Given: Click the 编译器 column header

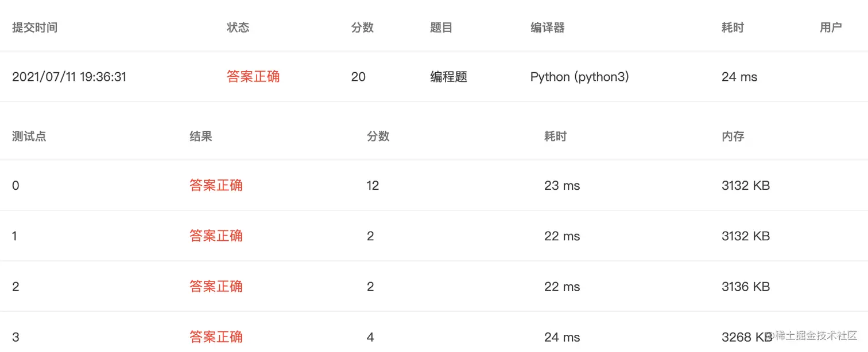Looking at the screenshot, I should pyautogui.click(x=548, y=28).
